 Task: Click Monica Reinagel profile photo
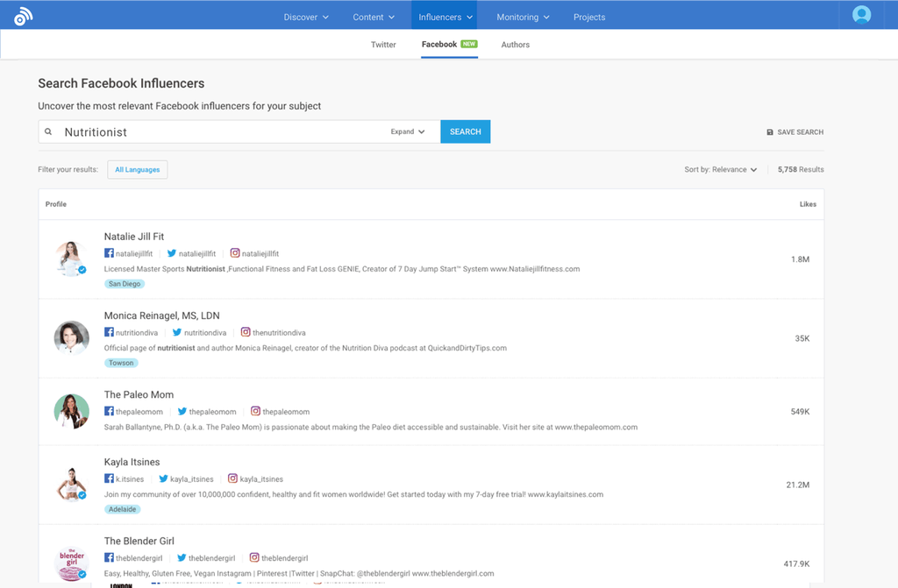coord(72,337)
